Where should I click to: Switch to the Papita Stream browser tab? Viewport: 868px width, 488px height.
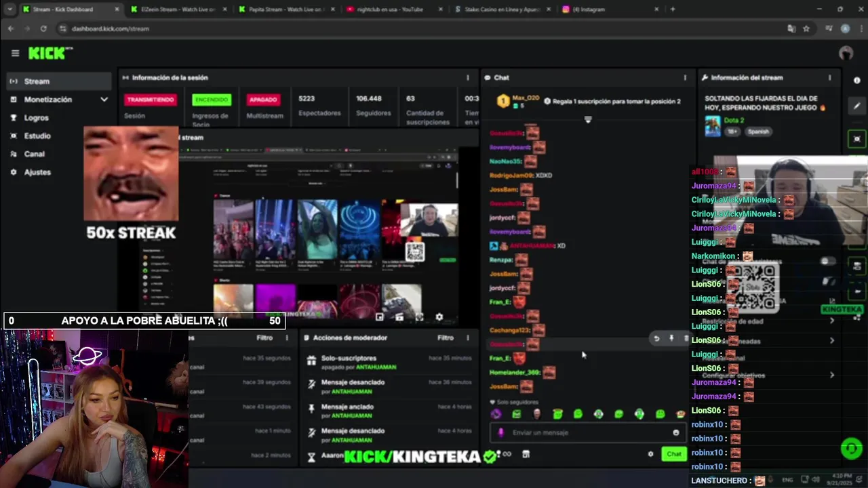click(x=285, y=9)
